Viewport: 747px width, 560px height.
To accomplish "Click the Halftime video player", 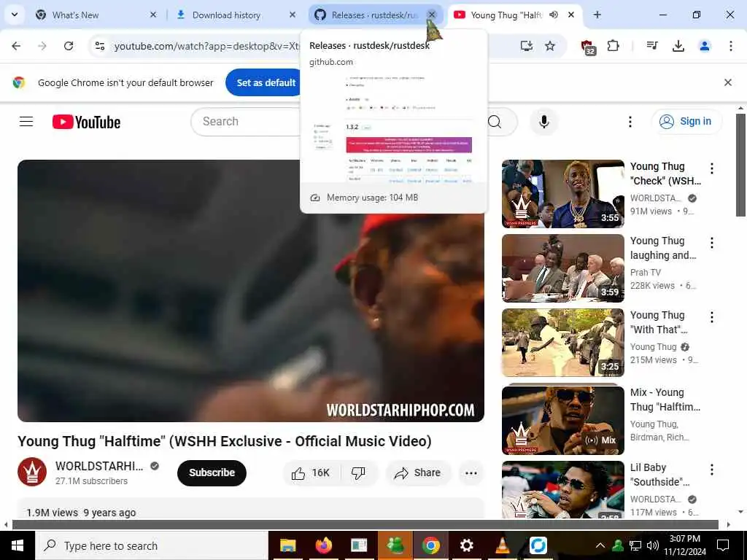I will click(x=251, y=290).
